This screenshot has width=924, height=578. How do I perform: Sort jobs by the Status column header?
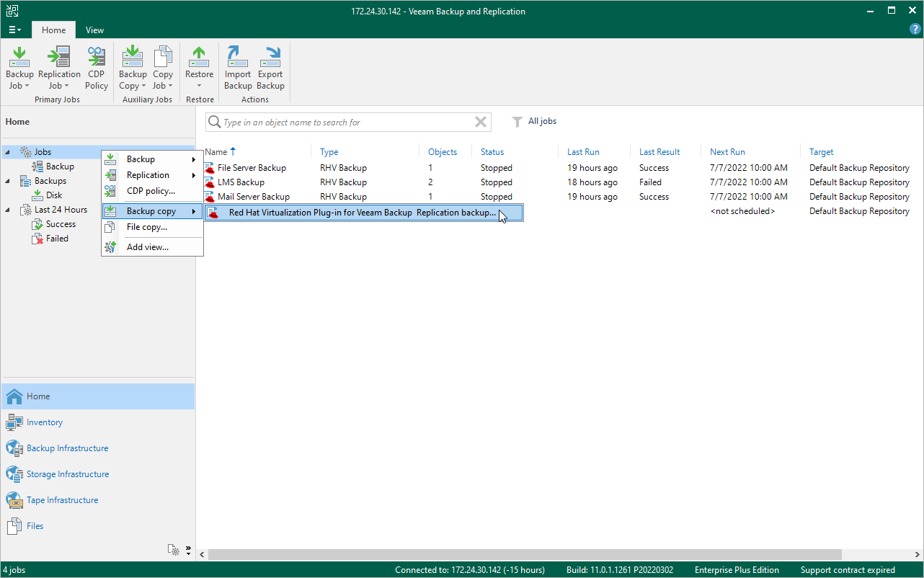[x=492, y=152]
